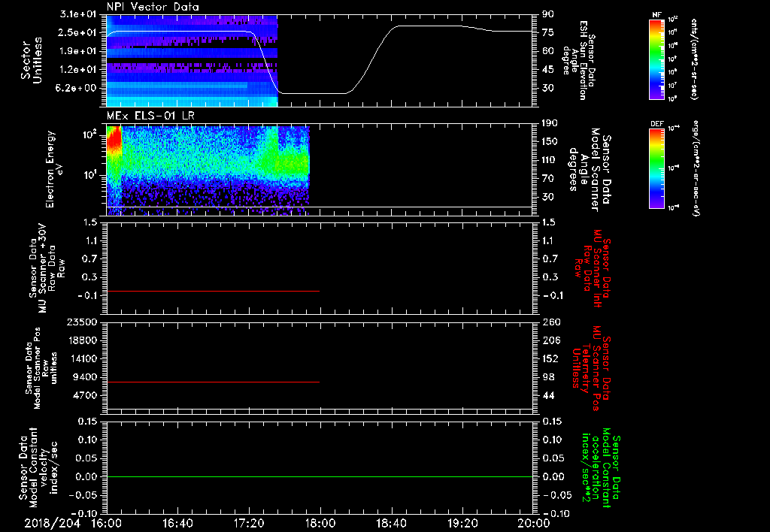Click the "MEx ELS-01 LR" panel title
Viewport: 770px width, 532px height.
[x=150, y=116]
